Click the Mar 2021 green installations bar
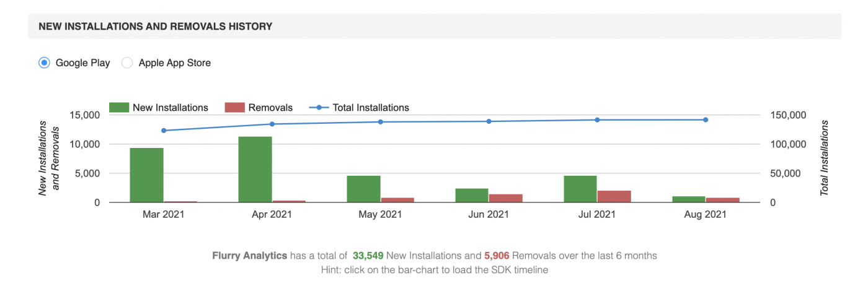This screenshot has height=286, width=868. coord(147,175)
